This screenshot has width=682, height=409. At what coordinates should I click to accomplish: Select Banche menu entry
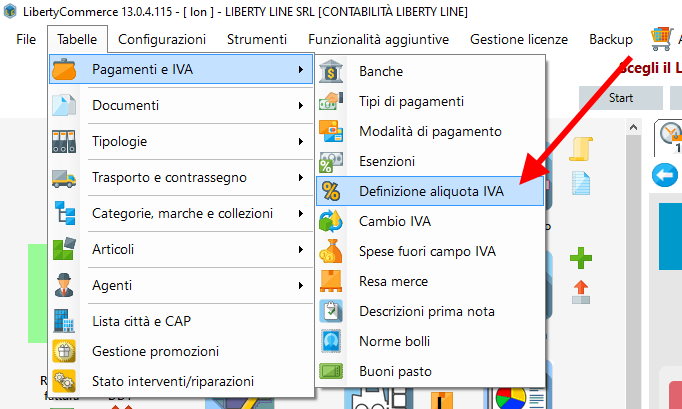click(x=430, y=71)
